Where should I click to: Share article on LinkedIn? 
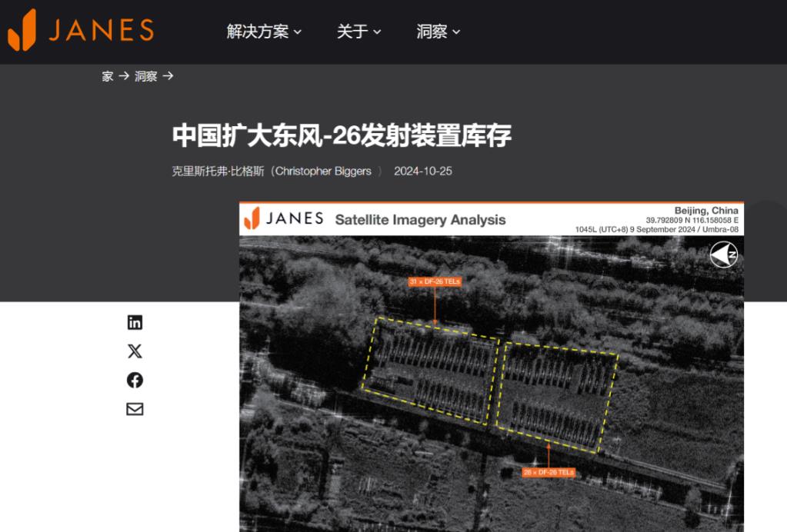point(135,322)
